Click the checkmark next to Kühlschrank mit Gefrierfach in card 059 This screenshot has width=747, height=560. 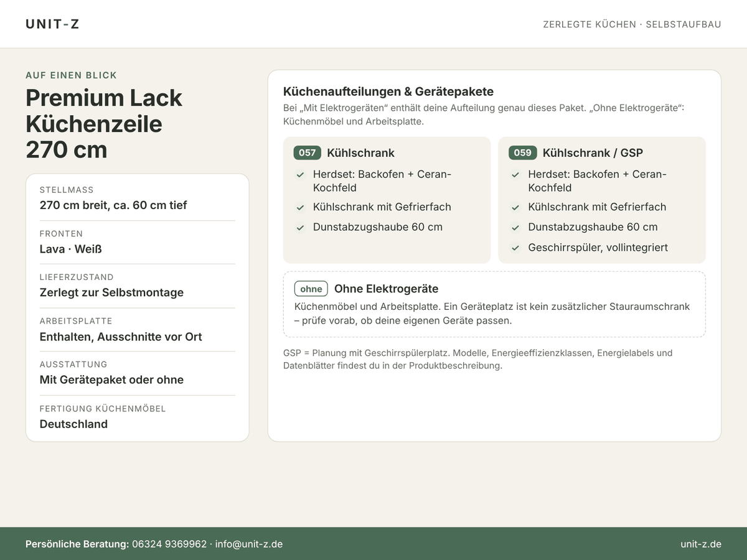tap(515, 207)
